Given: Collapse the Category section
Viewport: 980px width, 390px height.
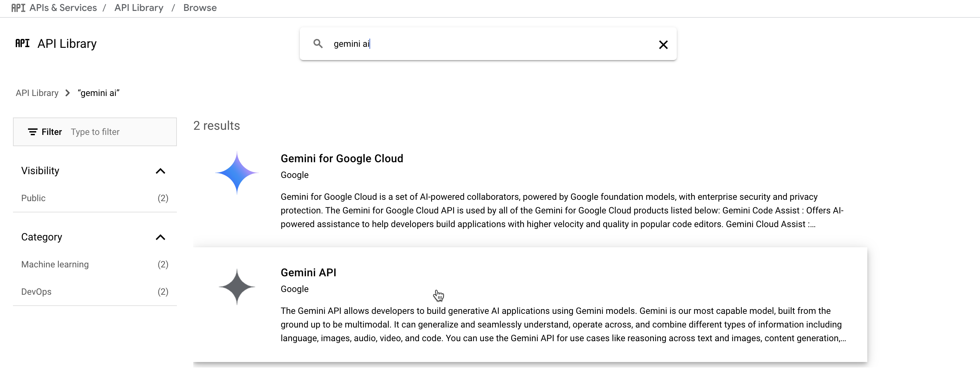Looking at the screenshot, I should point(160,237).
